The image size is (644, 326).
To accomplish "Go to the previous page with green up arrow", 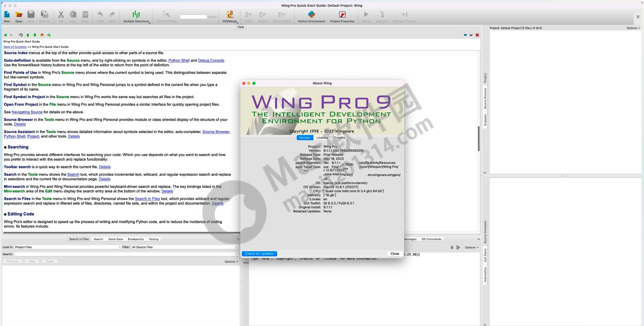I will [28, 35].
